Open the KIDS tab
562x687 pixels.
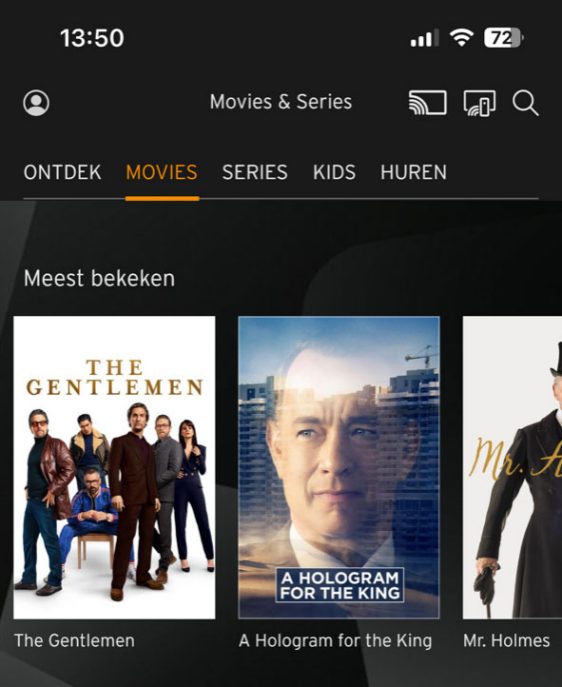334,172
